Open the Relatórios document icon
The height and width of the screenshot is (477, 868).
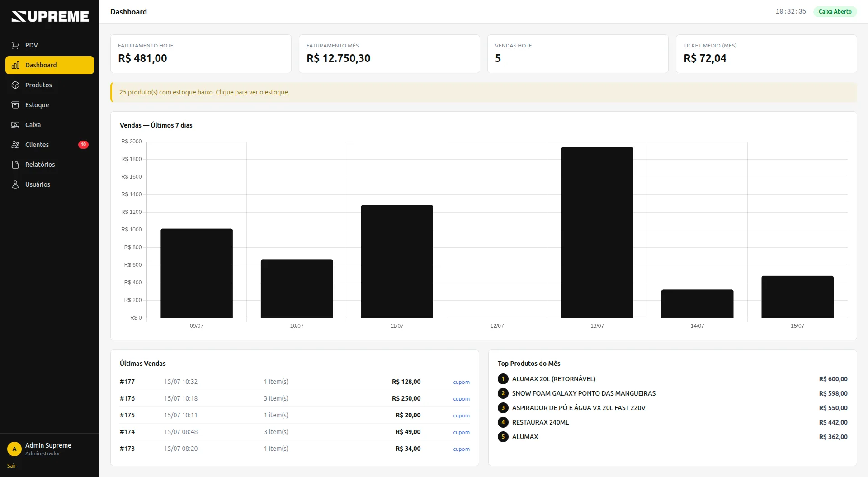[15, 165]
